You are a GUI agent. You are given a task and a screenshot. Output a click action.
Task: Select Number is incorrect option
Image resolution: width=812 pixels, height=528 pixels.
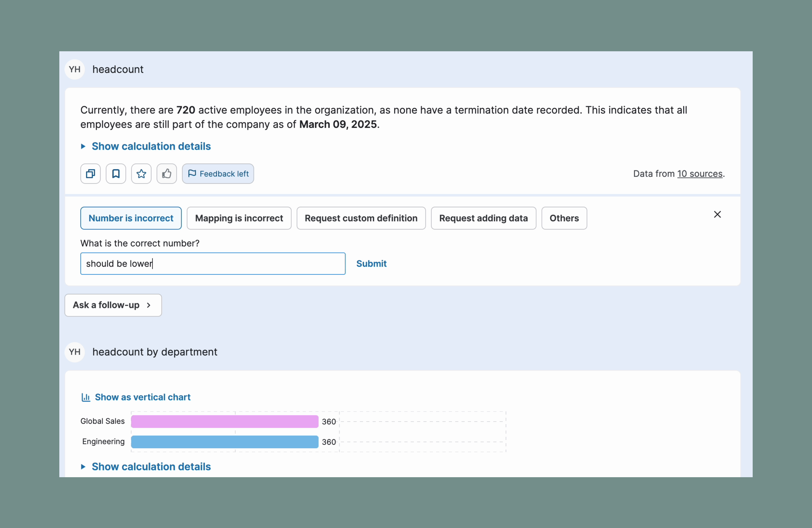[131, 218]
